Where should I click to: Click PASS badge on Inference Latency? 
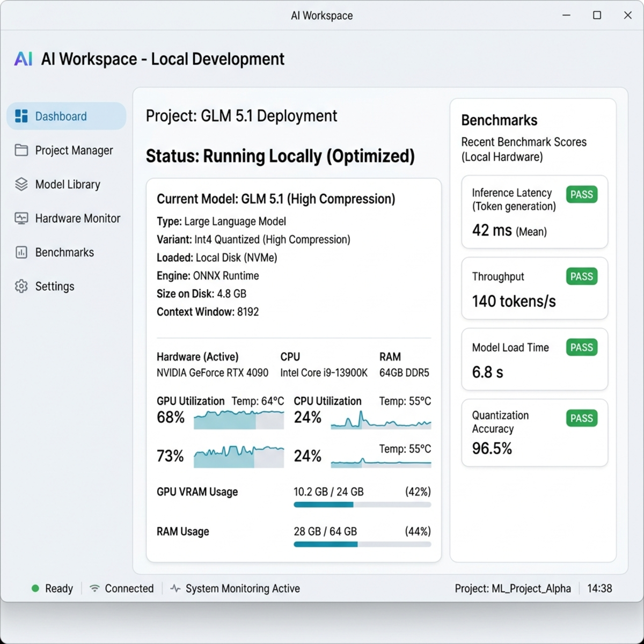pos(582,194)
